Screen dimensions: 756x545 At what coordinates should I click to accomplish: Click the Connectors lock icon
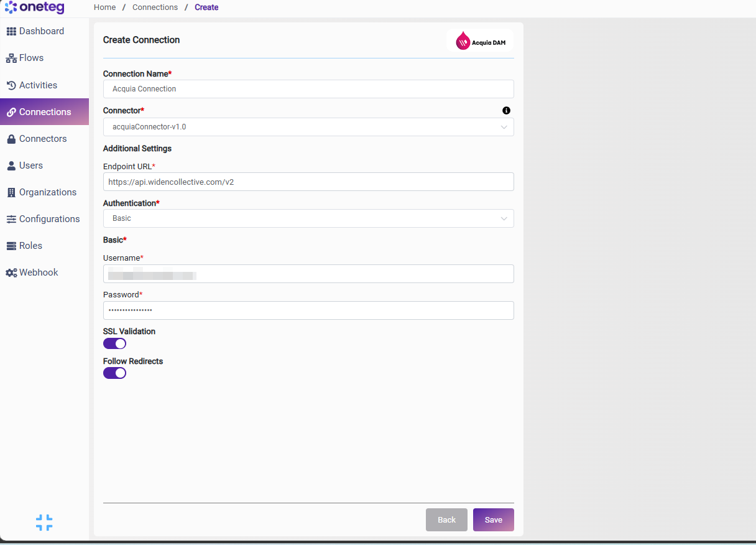(x=11, y=139)
